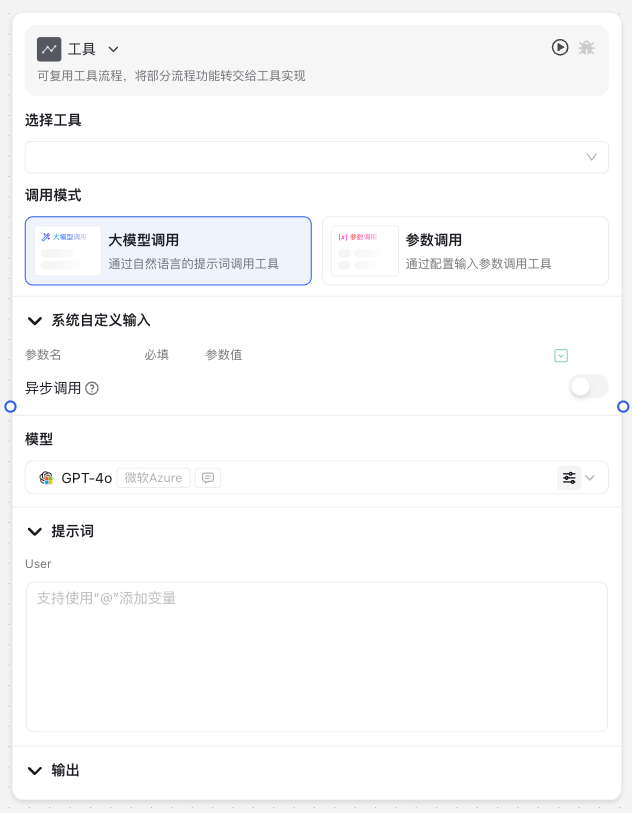Click the debug bug icon
This screenshot has width=632, height=813.
[x=587, y=48]
